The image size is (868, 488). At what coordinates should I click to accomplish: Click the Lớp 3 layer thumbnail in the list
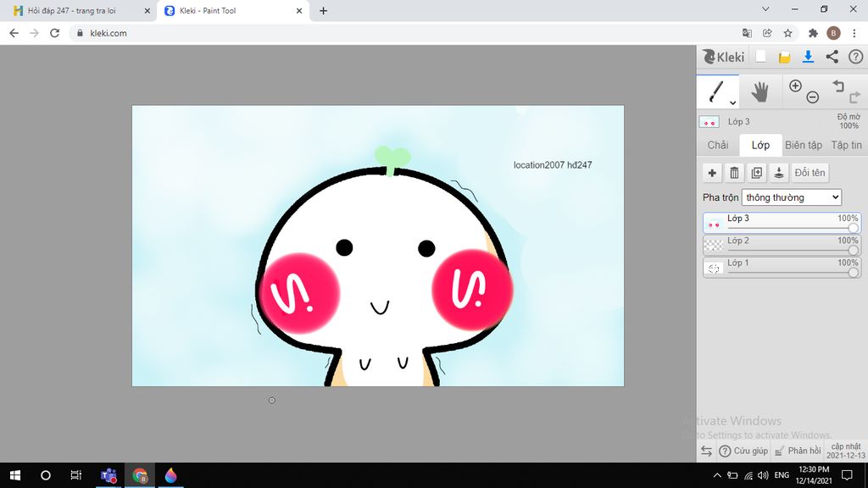(x=714, y=223)
